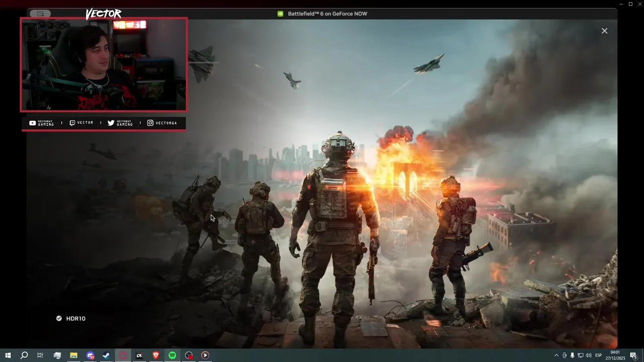This screenshot has width=644, height=362.
Task: Click the HDR10 label
Action: pos(76,318)
